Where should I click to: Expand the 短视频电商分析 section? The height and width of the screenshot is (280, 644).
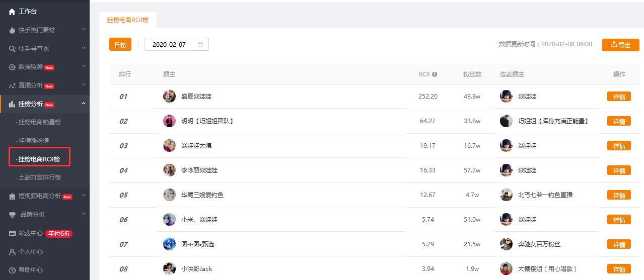tap(84, 196)
